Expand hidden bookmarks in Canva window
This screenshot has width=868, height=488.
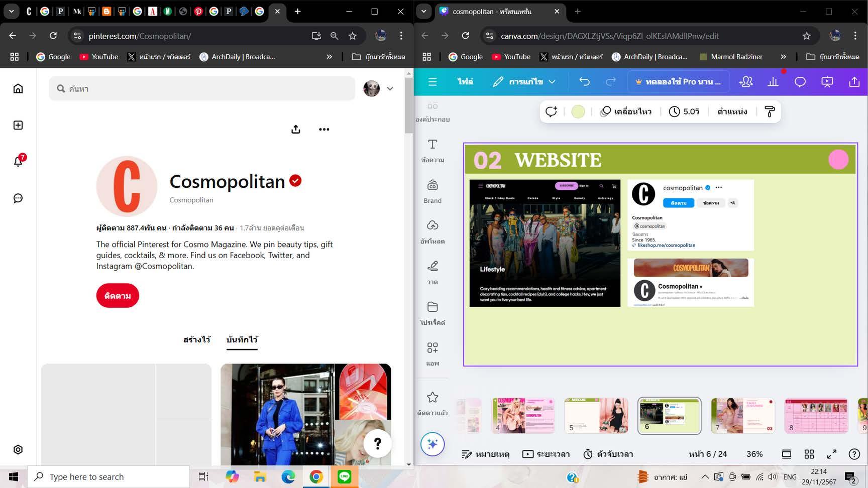coord(783,57)
